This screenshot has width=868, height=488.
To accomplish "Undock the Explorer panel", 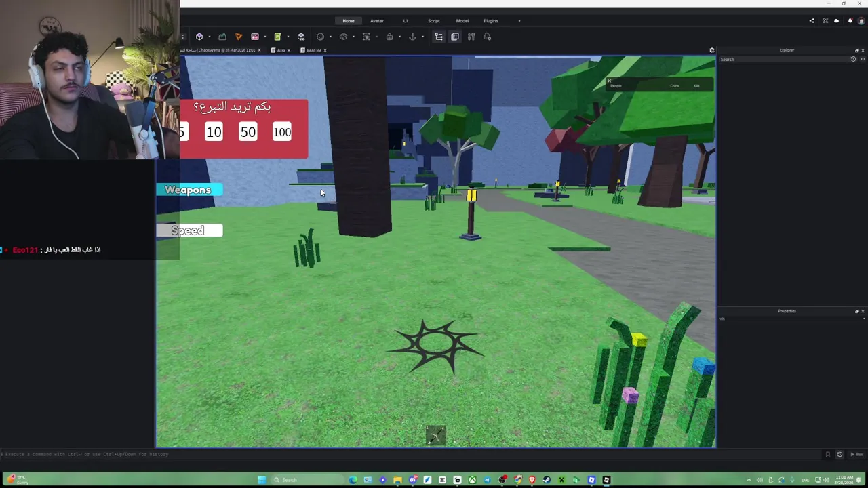I will click(x=856, y=50).
